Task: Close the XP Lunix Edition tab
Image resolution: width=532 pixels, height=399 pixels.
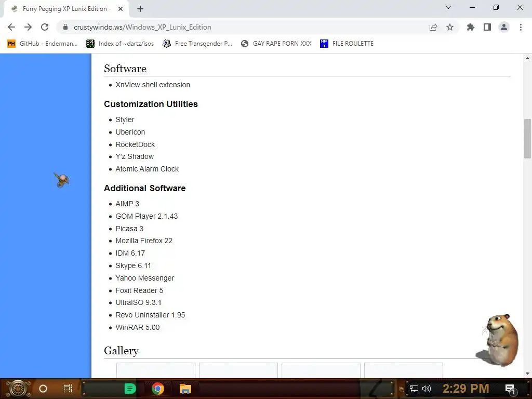Action: tap(121, 9)
